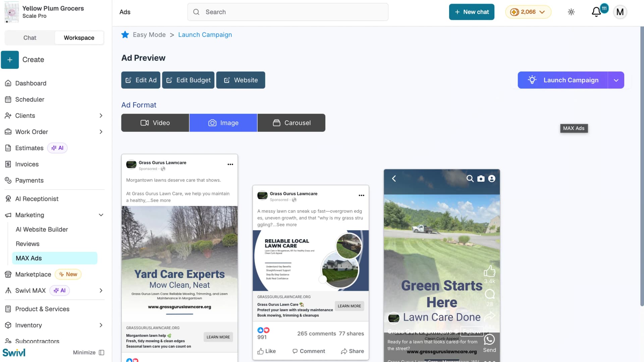This screenshot has height=362, width=644.
Task: Click the page vertical scrollbar
Action: (642, 166)
